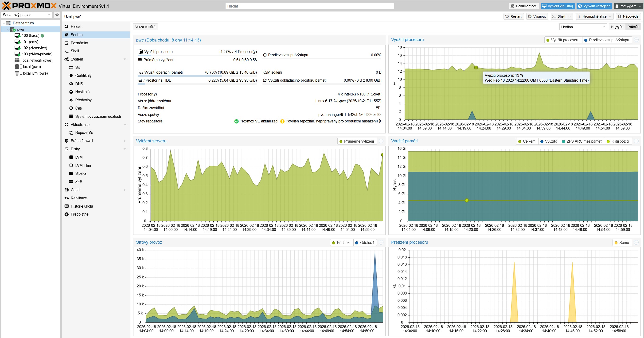Click the Ceph icon in the node menu

(x=66, y=190)
